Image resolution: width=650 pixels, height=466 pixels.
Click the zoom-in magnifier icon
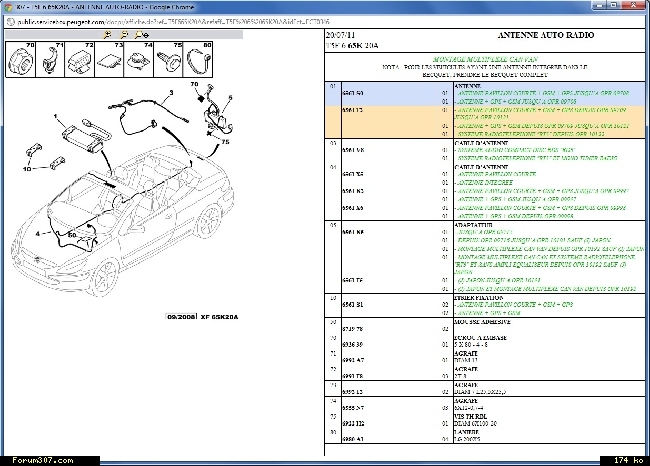click(x=107, y=35)
